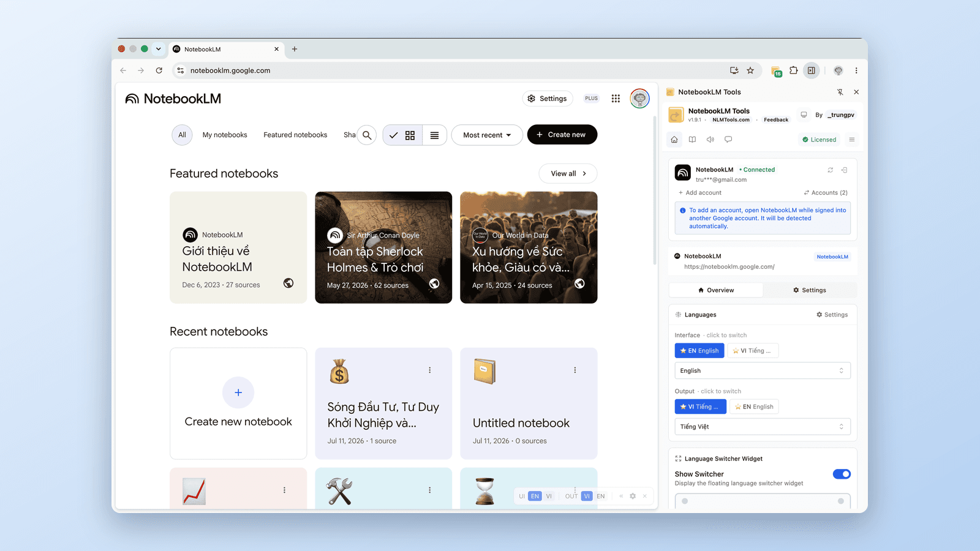
Task: Open the Google apps grid
Action: coord(616,99)
